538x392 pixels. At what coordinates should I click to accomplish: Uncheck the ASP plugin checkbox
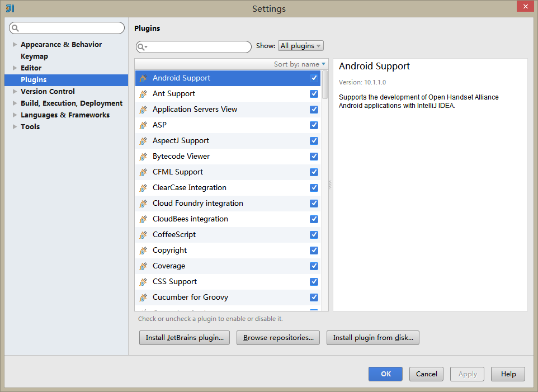314,125
